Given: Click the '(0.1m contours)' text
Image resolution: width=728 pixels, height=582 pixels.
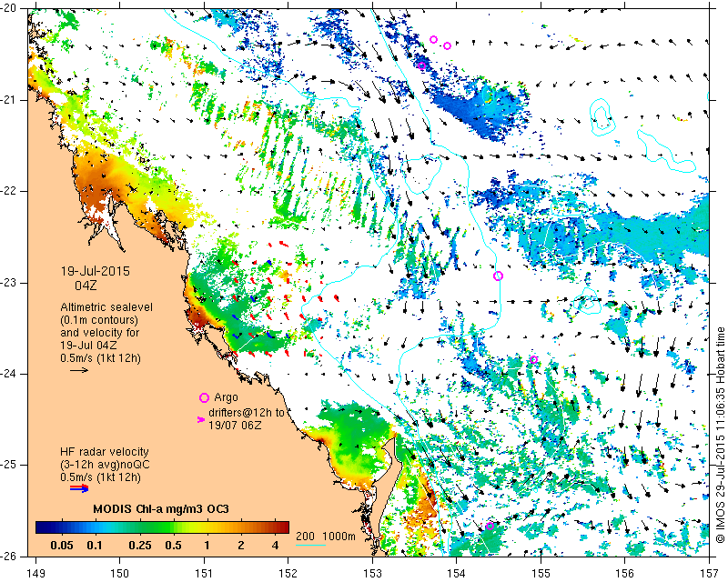Looking at the screenshot, I should coord(99,320).
